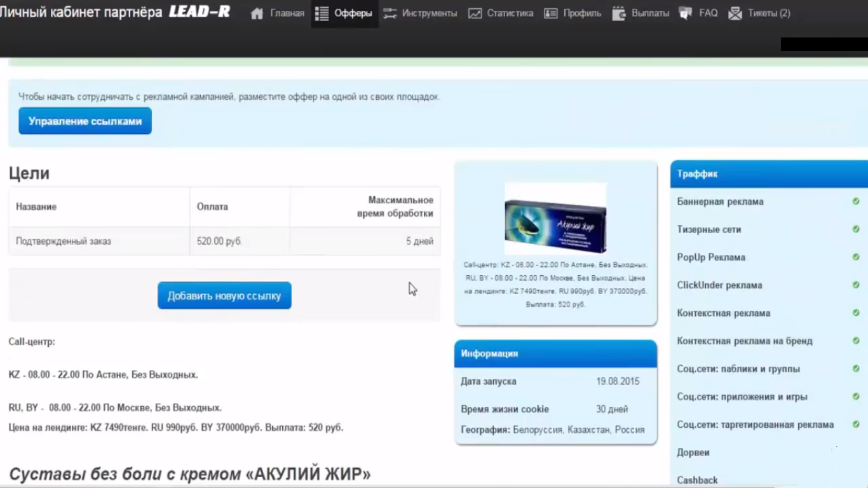Viewport: 868px width, 488px height.
Task: Click the Личный кабинет партнёра title
Action: [81, 12]
